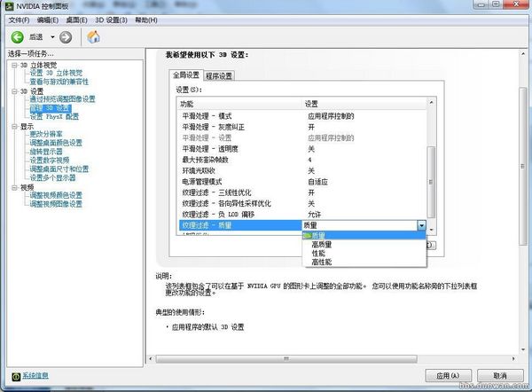
Task: Switch to the 程序设置 tab
Action: pos(219,76)
